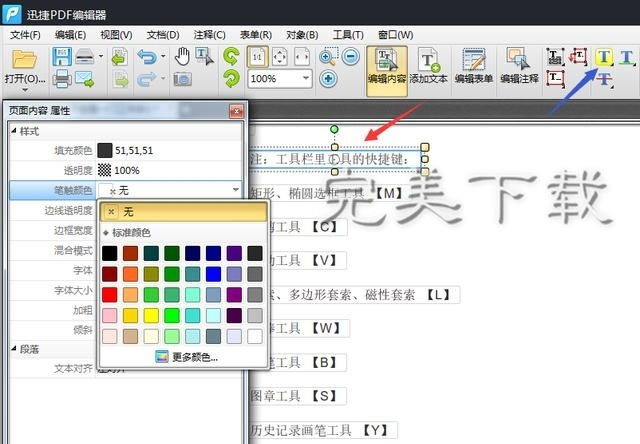Viewport: 640px width, 444px height.
Task: Open the 注释(C) menu
Action: pos(209,35)
